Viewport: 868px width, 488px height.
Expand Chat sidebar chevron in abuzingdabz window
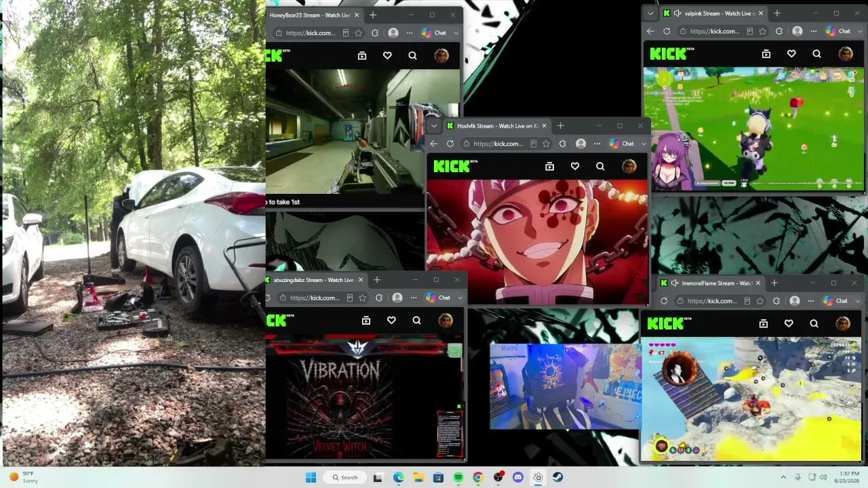460,298
